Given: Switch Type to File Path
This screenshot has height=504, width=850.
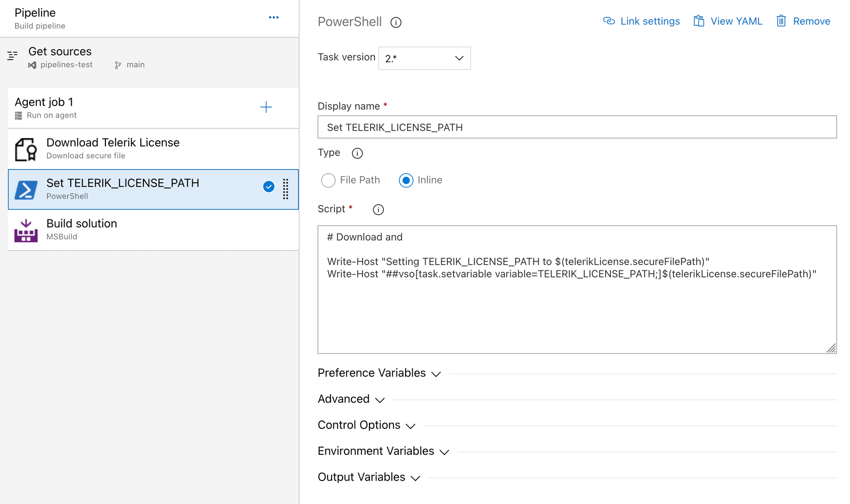Looking at the screenshot, I should [x=328, y=180].
